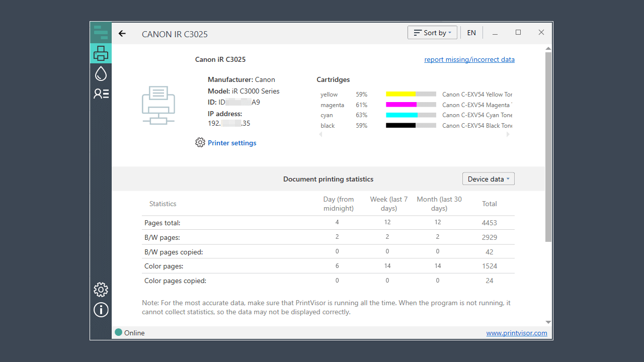Select the Pages total statistics row
Viewport: 644px width, 362px height.
point(328,223)
